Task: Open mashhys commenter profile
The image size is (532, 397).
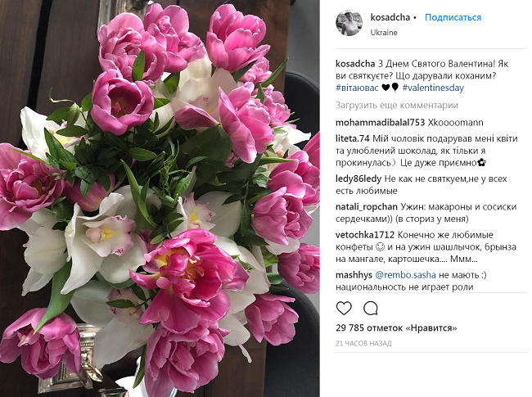Action: tap(354, 275)
